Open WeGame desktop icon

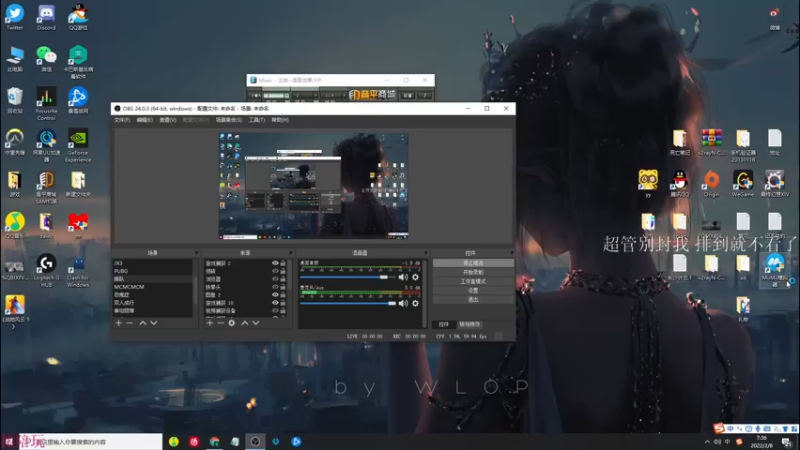click(743, 184)
